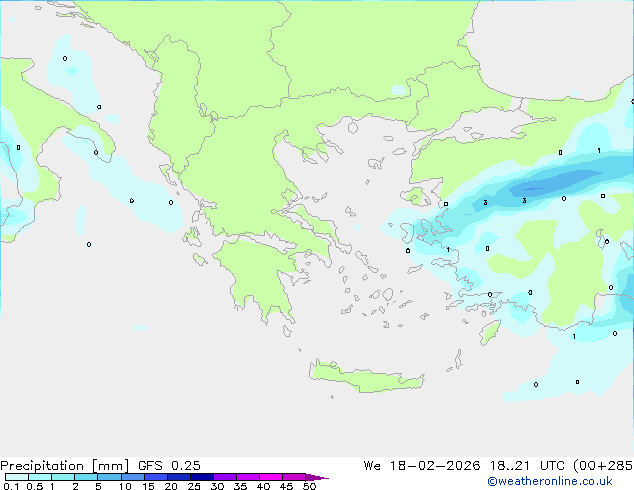
Task: Click the above-50 arrow tip of the legend
Action: [317, 477]
